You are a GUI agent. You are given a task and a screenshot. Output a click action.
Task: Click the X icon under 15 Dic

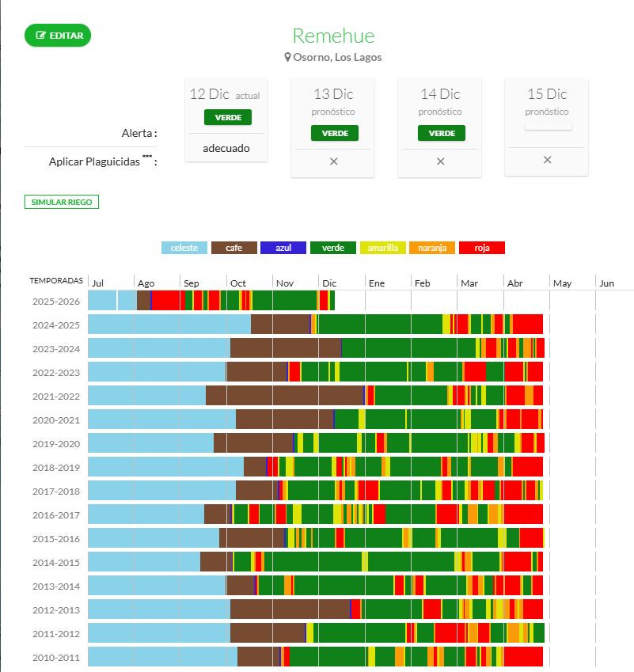point(547,159)
